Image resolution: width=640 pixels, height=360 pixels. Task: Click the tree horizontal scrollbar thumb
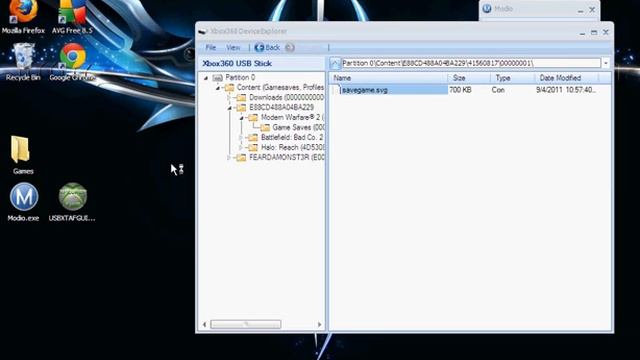coord(246,324)
